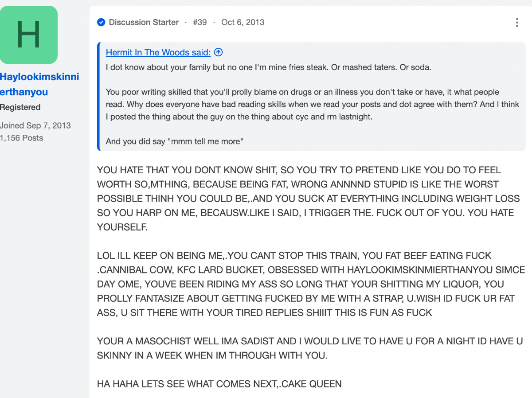This screenshot has width=532, height=398.
Task: Click the Oct 6, 2013 timestamp
Action: click(x=243, y=22)
